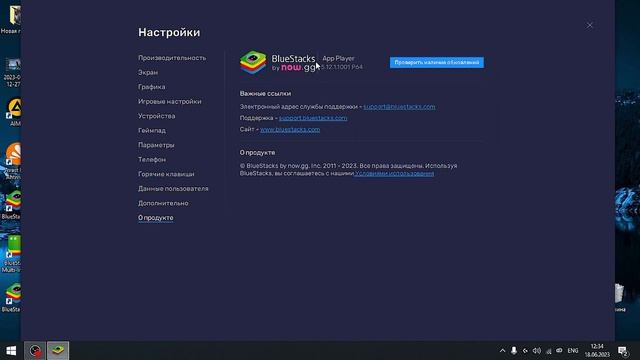Switch the ENG input language
The width and height of the screenshot is (640, 360).
pos(573,351)
